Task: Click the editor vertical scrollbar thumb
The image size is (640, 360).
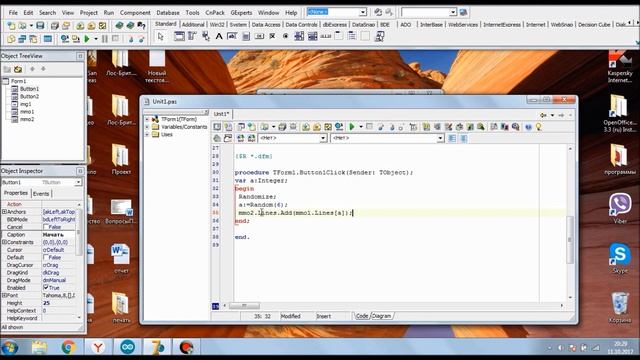Action: click(x=570, y=239)
